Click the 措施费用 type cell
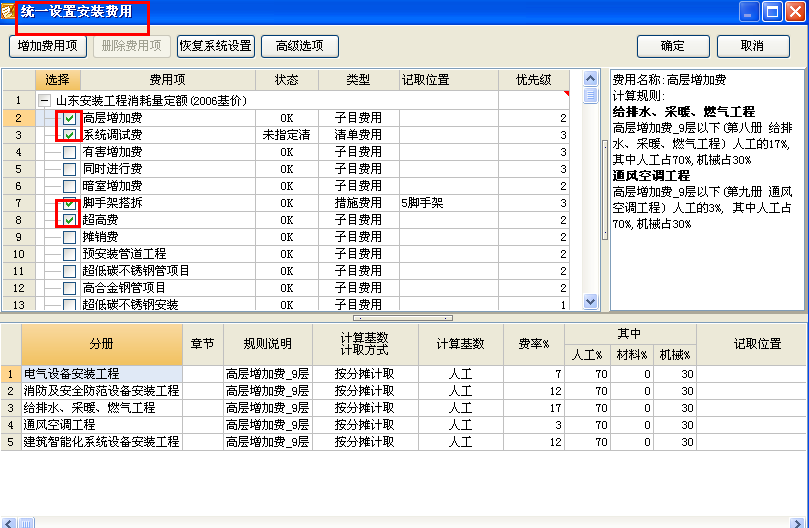Viewport: 809px width, 528px height. pos(359,203)
